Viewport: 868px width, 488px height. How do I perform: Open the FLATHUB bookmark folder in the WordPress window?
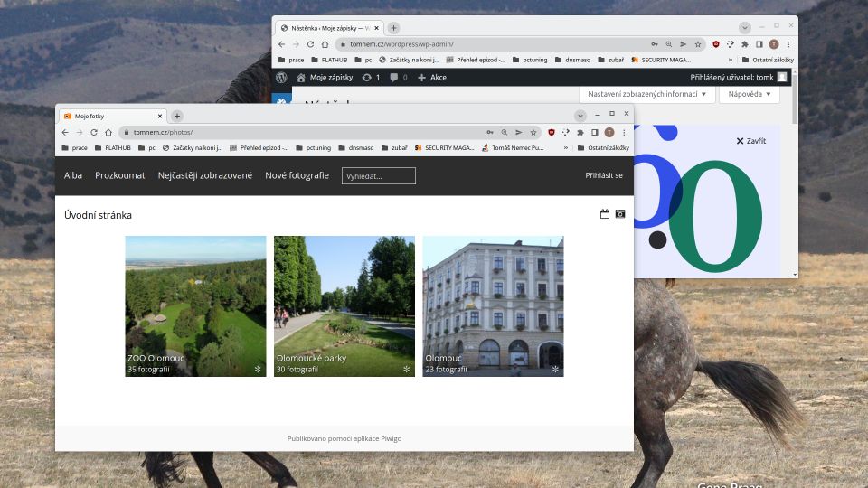(x=329, y=60)
